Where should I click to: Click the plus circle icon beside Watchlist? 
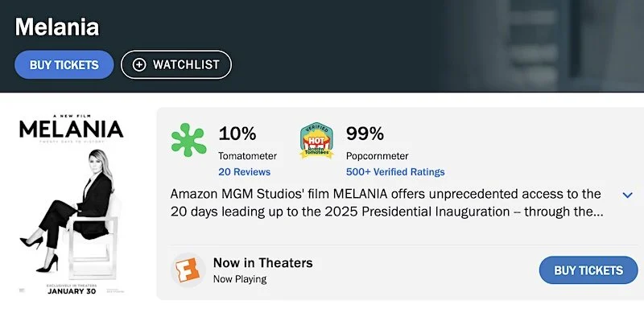[139, 65]
